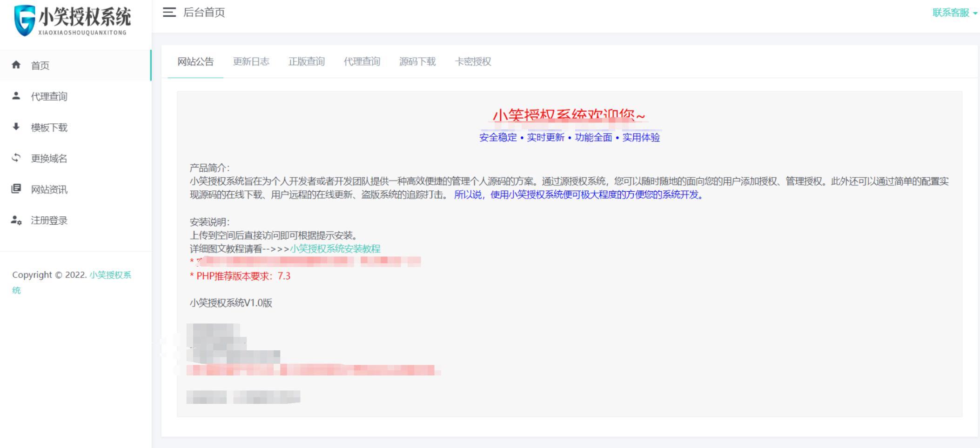The width and height of the screenshot is (980, 448).
Task: Open 模板下载 in the sidebar
Action: tap(75, 127)
